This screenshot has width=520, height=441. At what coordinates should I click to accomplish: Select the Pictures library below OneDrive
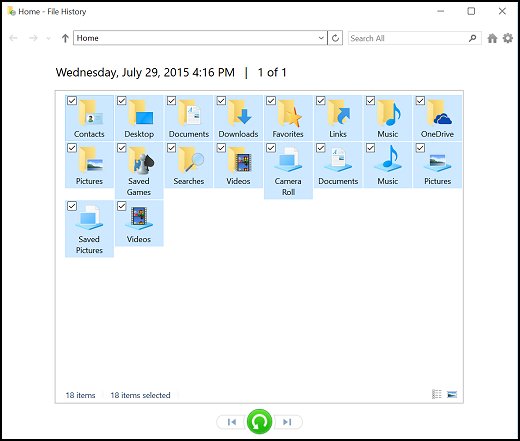pyautogui.click(x=437, y=162)
